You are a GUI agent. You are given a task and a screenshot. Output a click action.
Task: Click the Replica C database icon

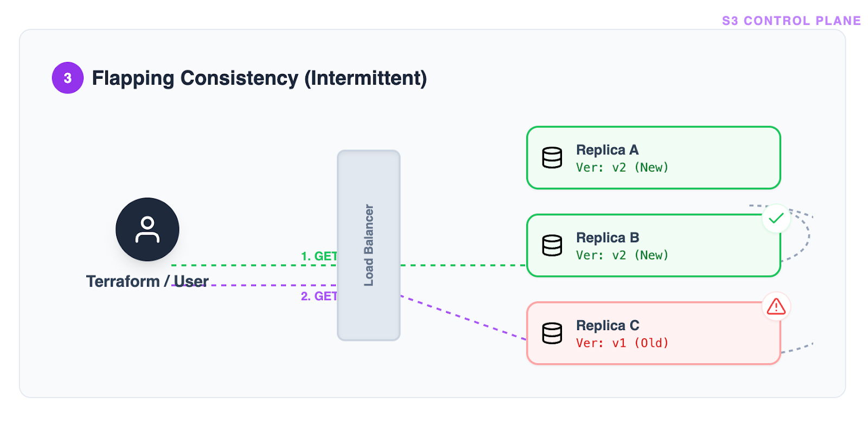[x=552, y=333]
